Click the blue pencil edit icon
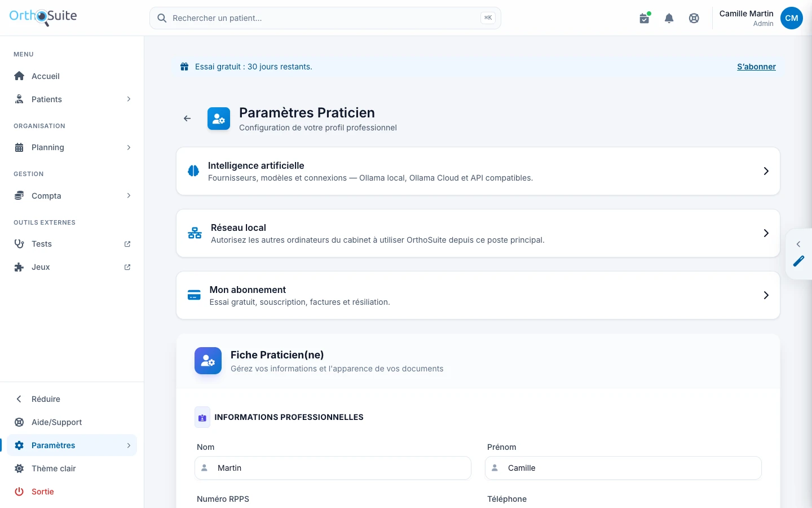The width and height of the screenshot is (812, 508). click(x=799, y=261)
